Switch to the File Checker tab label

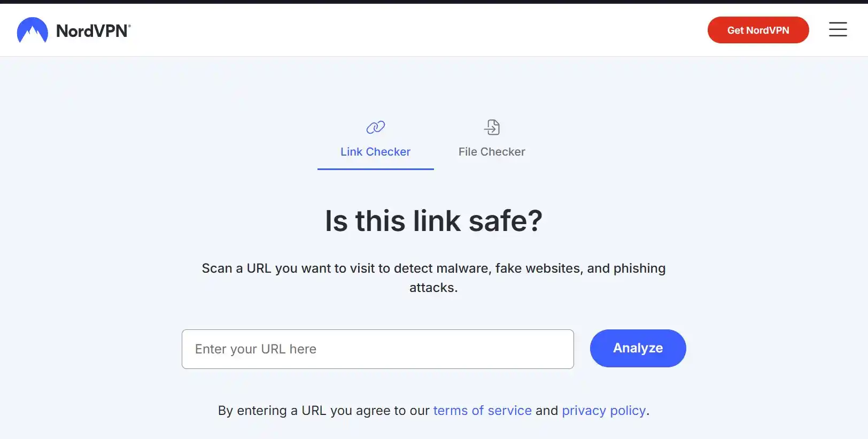[x=492, y=152]
